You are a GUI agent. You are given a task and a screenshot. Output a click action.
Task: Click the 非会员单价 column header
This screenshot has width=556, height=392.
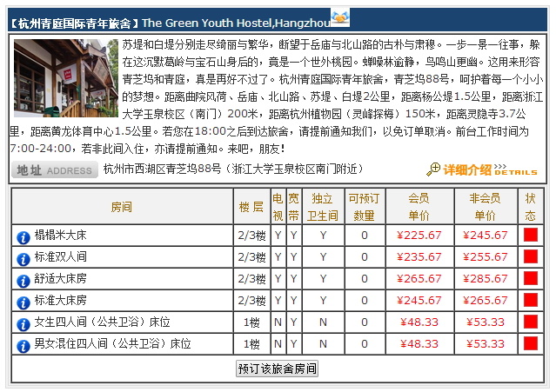click(x=485, y=207)
